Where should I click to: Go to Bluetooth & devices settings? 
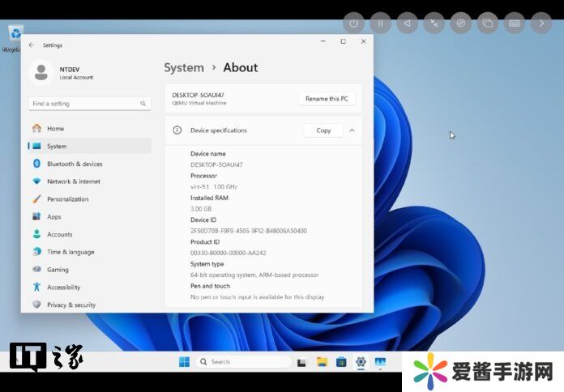(75, 164)
